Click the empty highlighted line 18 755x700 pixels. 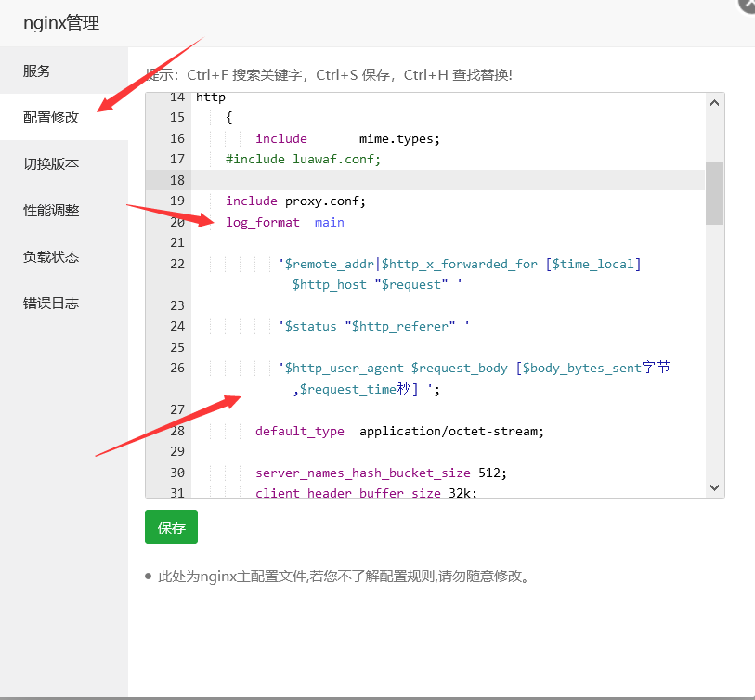click(x=448, y=180)
